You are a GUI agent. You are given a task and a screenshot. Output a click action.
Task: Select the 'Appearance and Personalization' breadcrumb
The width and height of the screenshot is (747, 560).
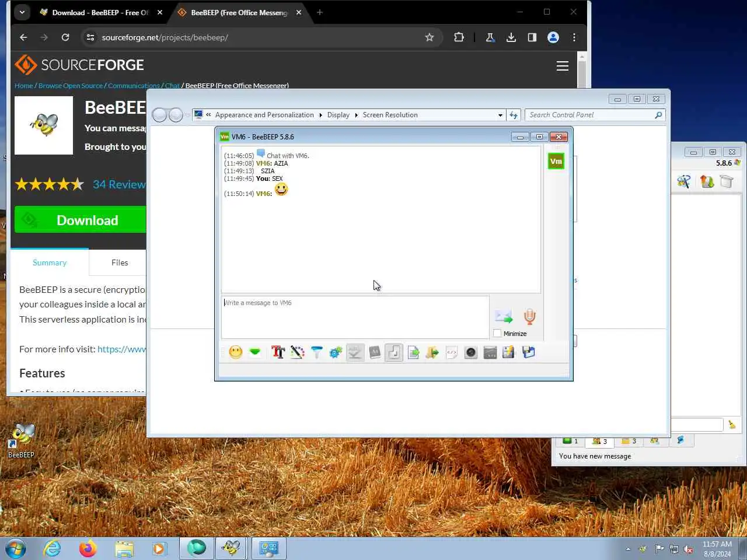pyautogui.click(x=264, y=115)
